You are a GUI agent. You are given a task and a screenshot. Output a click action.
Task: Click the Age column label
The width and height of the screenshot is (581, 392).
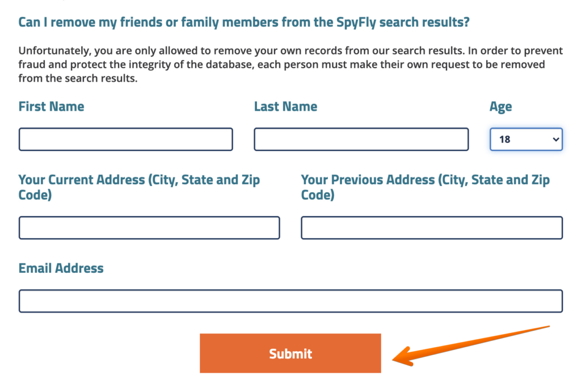(x=501, y=106)
